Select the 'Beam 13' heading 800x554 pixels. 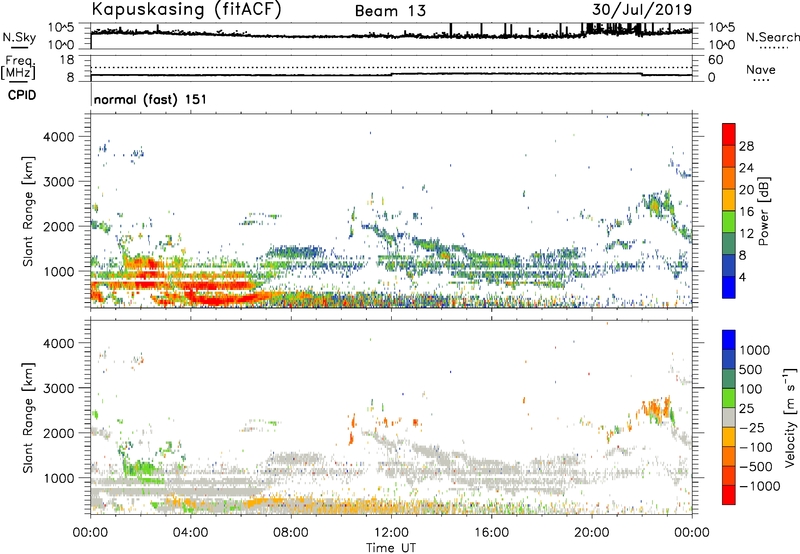(390, 11)
